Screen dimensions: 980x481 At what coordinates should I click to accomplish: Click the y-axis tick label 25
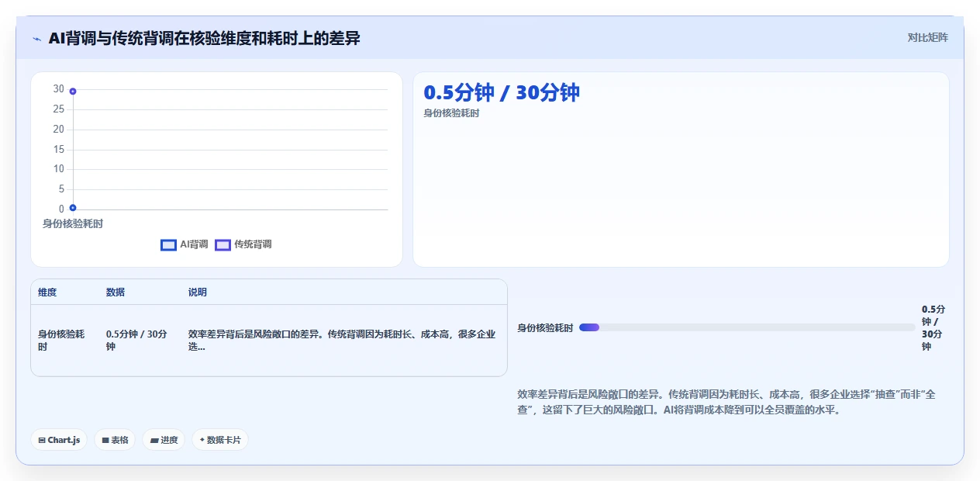[x=59, y=109]
